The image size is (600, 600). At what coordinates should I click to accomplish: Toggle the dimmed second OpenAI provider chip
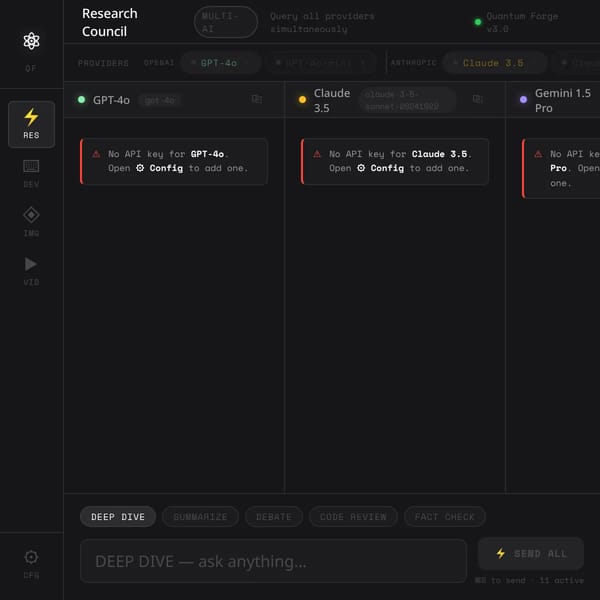coord(321,63)
